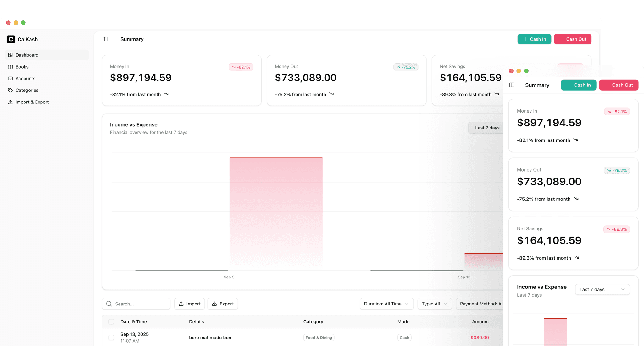Open the Accounts section from sidebar

point(25,78)
